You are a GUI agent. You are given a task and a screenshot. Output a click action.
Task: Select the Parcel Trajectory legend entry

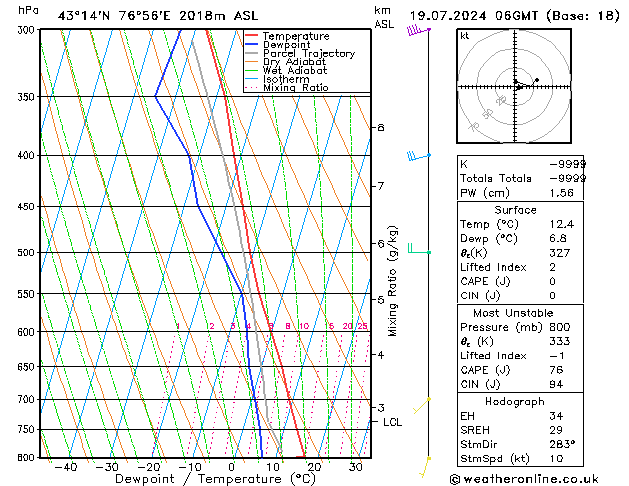pyautogui.click(x=308, y=54)
